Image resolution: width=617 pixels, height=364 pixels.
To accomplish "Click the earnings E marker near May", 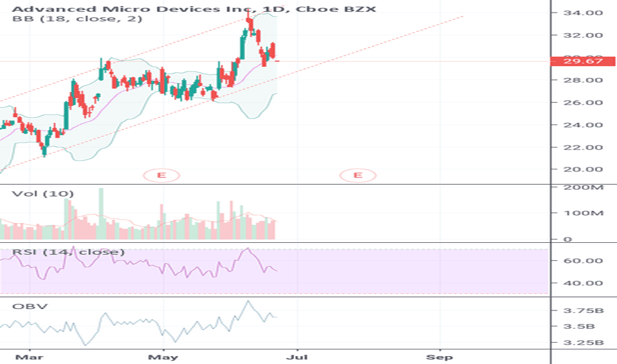I will (x=162, y=175).
